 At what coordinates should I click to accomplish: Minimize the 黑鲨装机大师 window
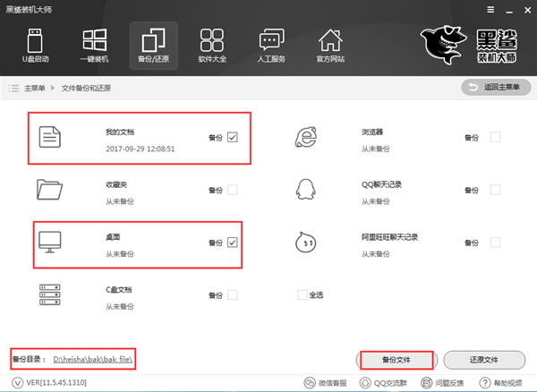click(509, 10)
